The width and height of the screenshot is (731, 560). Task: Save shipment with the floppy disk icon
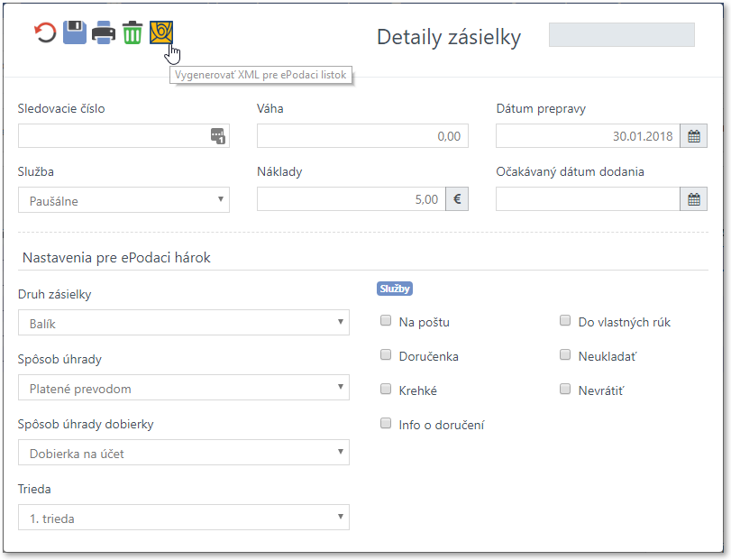(75, 32)
